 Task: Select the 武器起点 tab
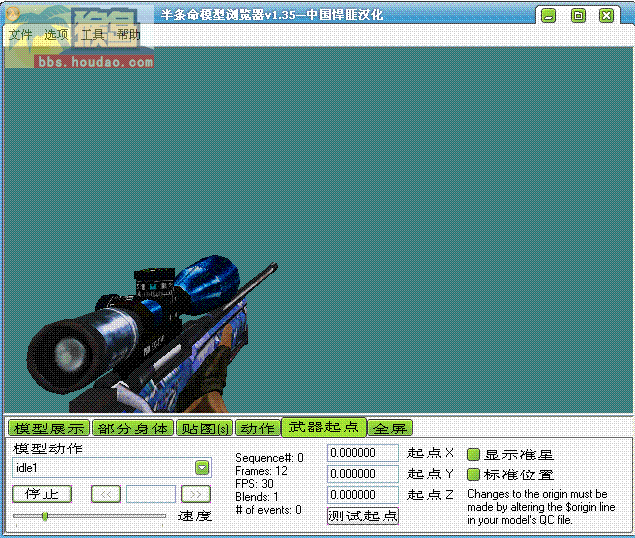pos(324,427)
